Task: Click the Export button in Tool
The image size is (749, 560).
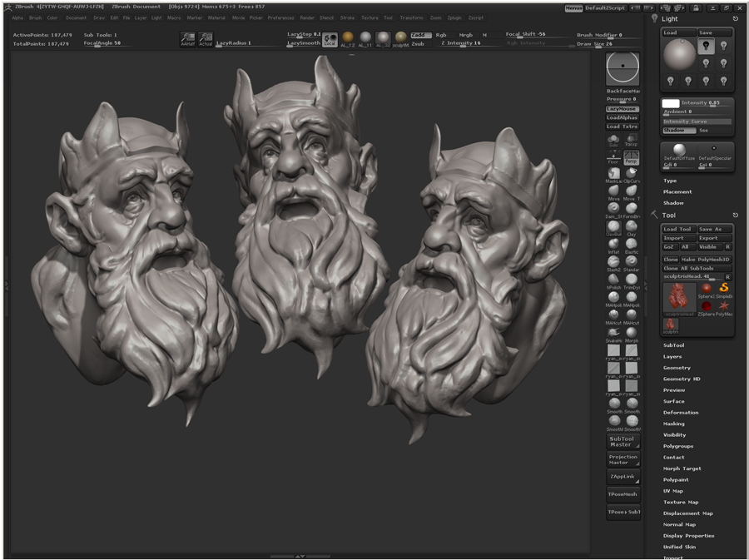Action: coord(715,238)
